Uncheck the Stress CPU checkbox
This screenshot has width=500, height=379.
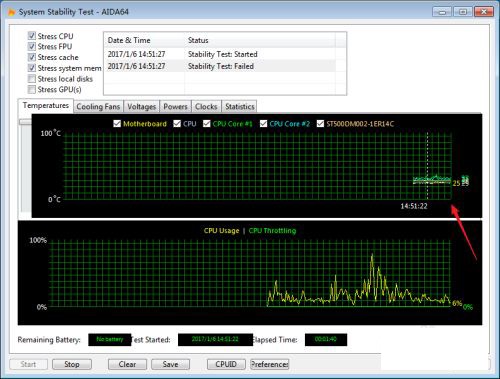tap(32, 36)
